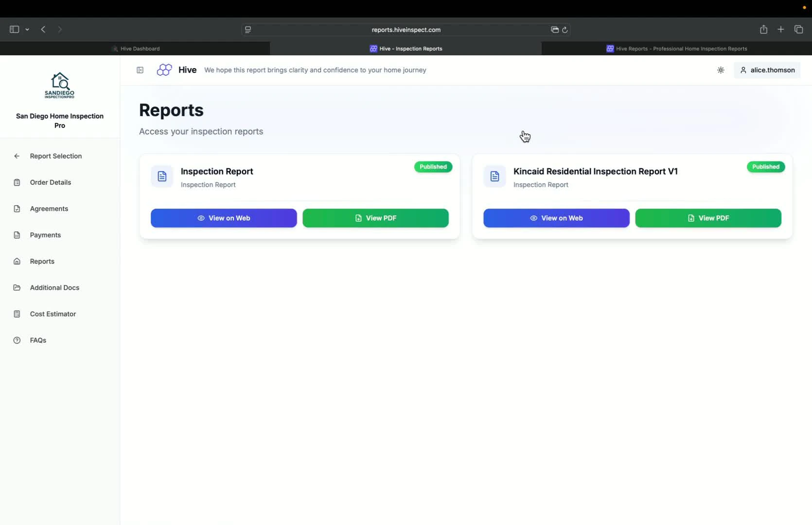Click View PDF for Inspection Report
Image resolution: width=812 pixels, height=525 pixels.
coord(375,218)
